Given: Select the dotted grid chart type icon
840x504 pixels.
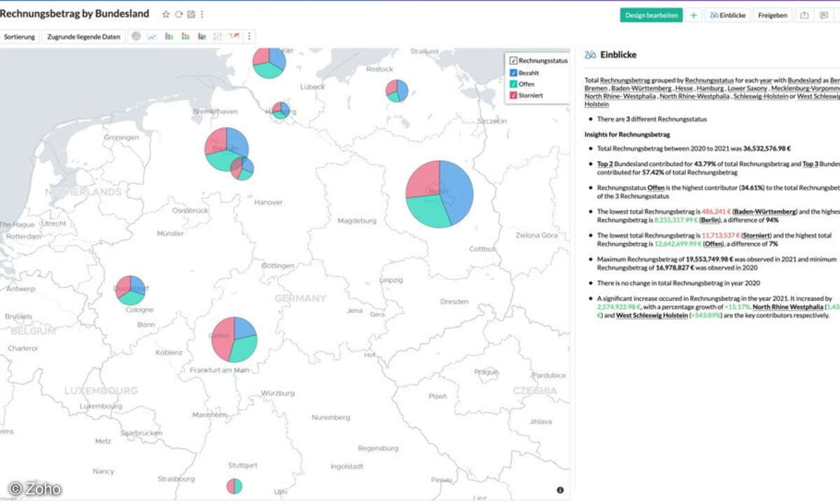Looking at the screenshot, I should click(218, 36).
